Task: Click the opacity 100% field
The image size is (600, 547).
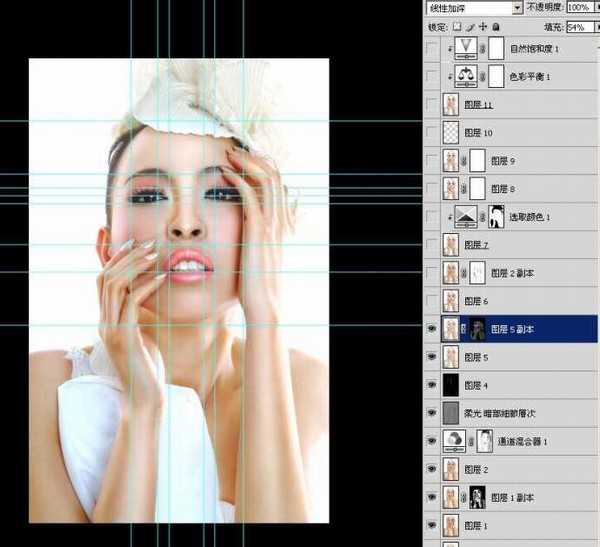Action: pyautogui.click(x=577, y=7)
